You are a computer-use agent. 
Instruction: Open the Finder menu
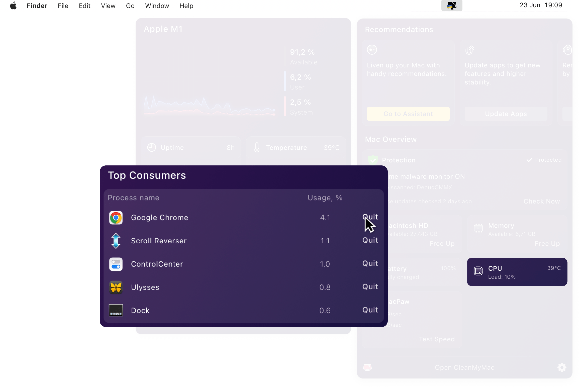(37, 6)
